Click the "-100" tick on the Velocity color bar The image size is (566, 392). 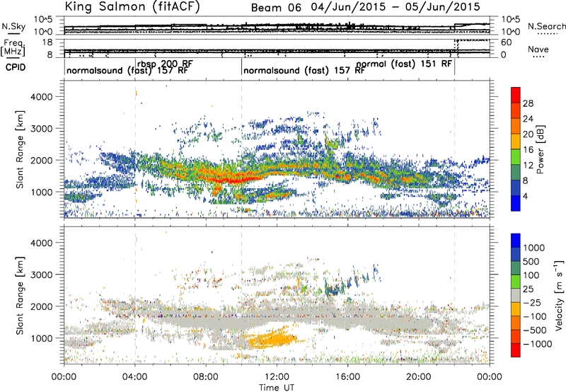point(535,316)
